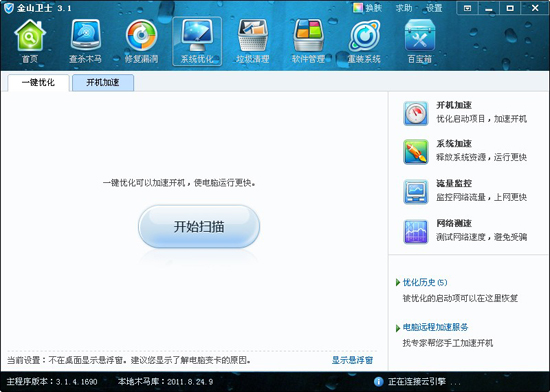550x392 pixels.
Task: Expand 电脑远程加速服务 arrow
Action: (x=398, y=328)
